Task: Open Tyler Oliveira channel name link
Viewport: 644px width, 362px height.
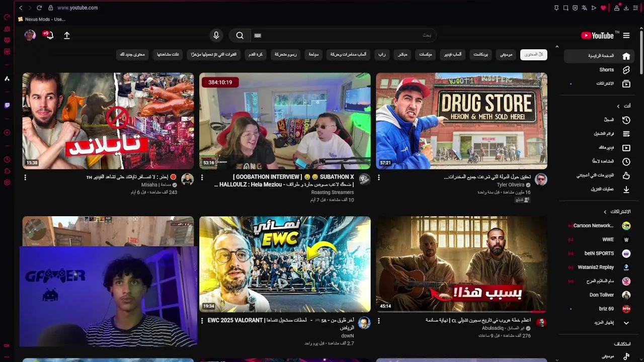Action: click(x=511, y=185)
